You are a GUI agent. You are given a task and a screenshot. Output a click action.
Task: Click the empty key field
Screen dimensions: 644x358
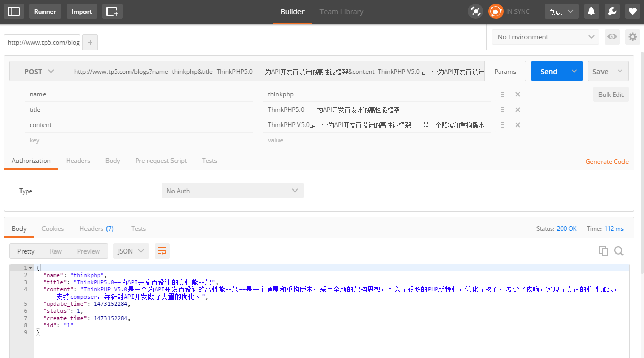coord(139,140)
